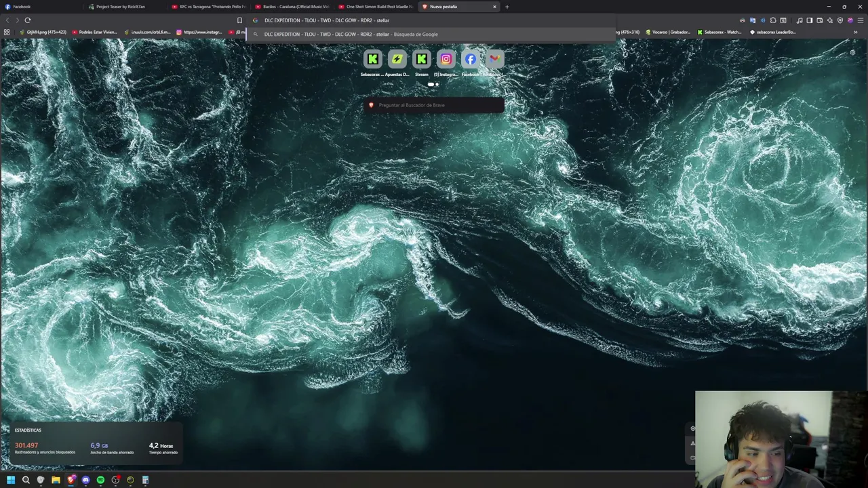
Task: Open the Podrías Estar Vivien... bookmark
Action: tap(94, 32)
